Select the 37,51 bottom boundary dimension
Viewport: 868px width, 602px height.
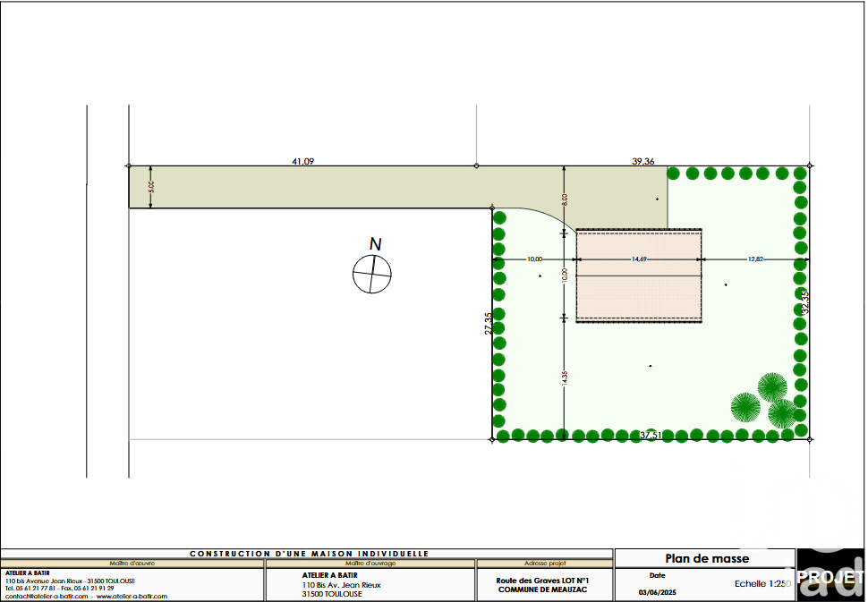click(650, 436)
